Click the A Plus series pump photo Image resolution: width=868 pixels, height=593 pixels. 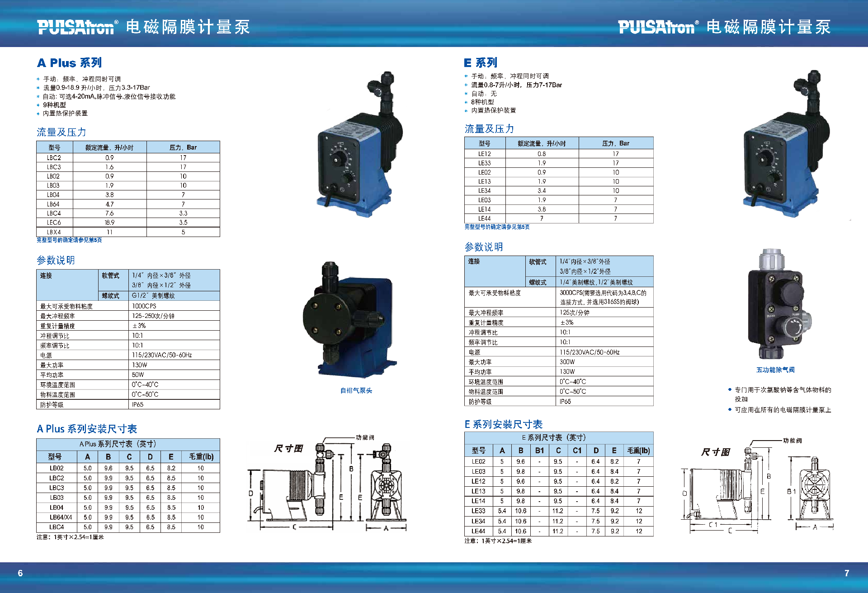(x=360, y=144)
